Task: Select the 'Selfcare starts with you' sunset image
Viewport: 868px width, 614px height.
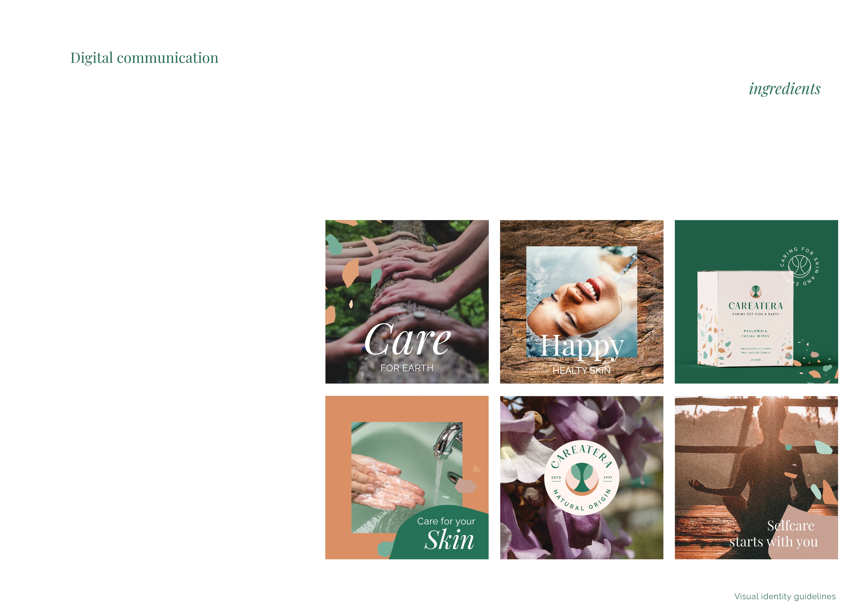Action: point(756,477)
